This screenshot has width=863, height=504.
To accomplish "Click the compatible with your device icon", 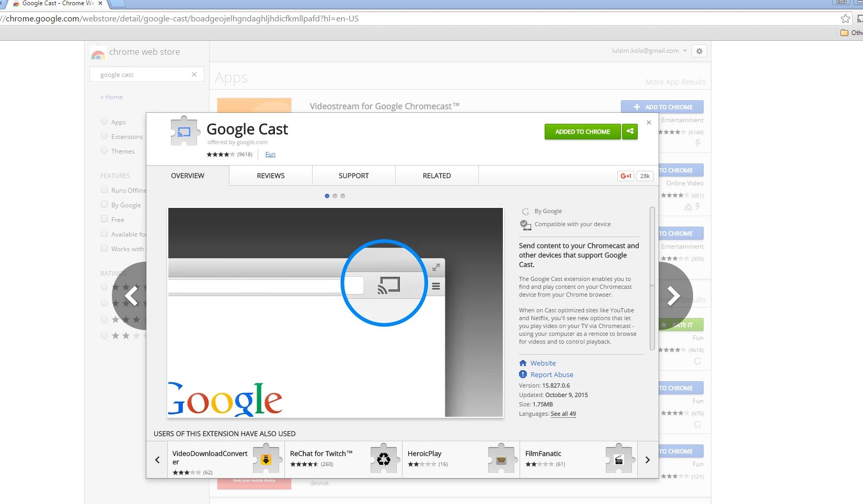I will coord(525,225).
